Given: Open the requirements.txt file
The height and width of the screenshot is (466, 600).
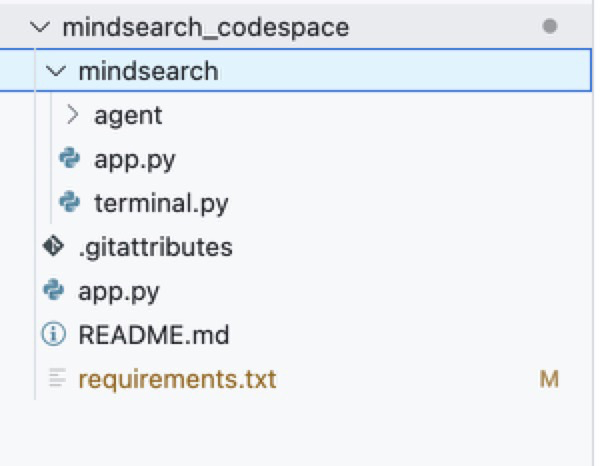Looking at the screenshot, I should 177,379.
